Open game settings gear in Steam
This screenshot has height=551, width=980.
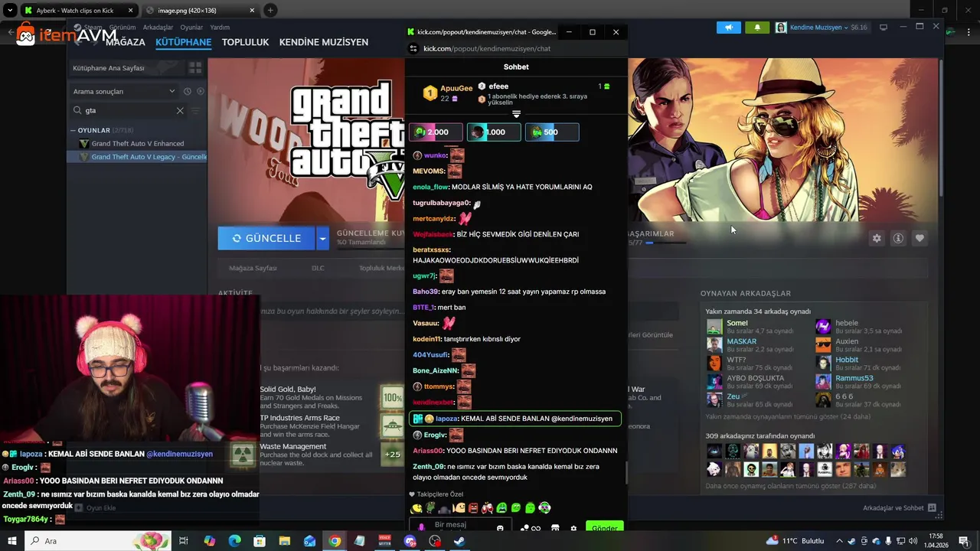(877, 238)
